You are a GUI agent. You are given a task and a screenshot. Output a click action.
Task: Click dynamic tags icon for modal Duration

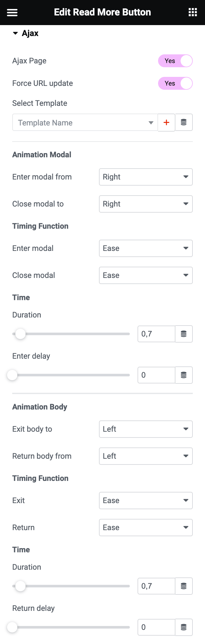pos(184,334)
